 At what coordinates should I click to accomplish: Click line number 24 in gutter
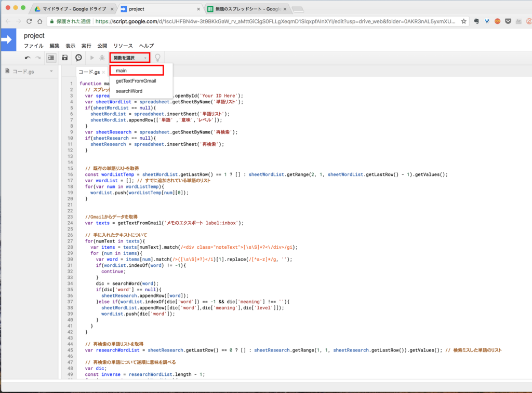[x=70, y=223]
